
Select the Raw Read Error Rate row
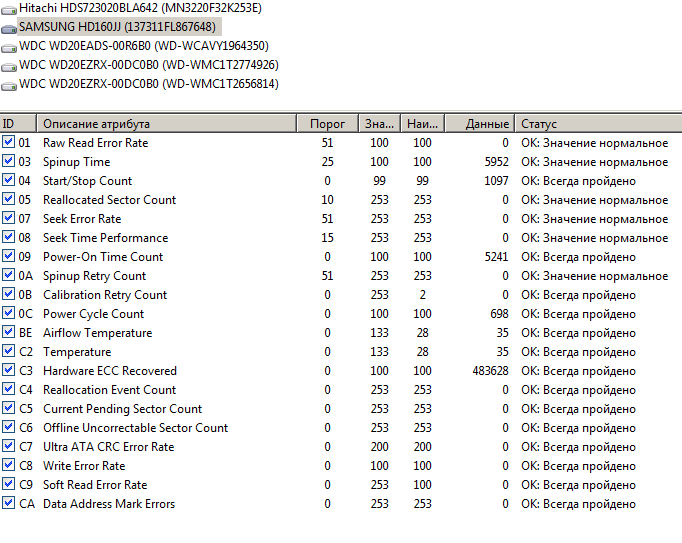(x=341, y=143)
